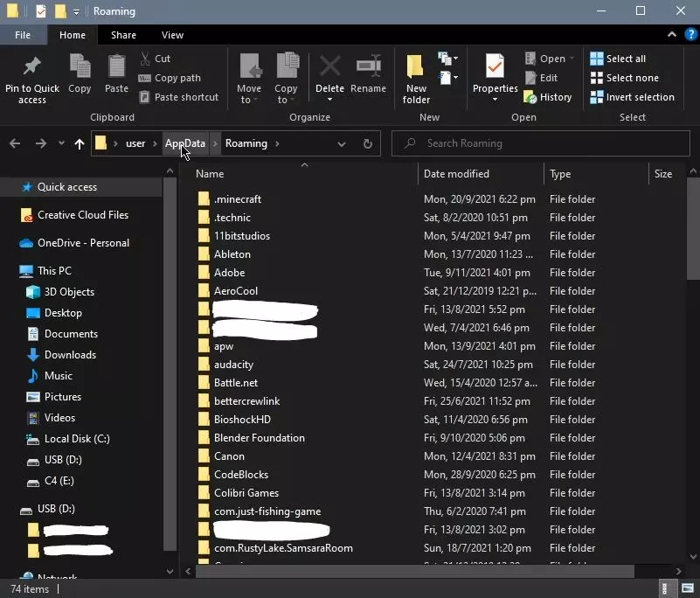The image size is (700, 598).
Task: Click Roaming in the address breadcrumb
Action: point(246,143)
